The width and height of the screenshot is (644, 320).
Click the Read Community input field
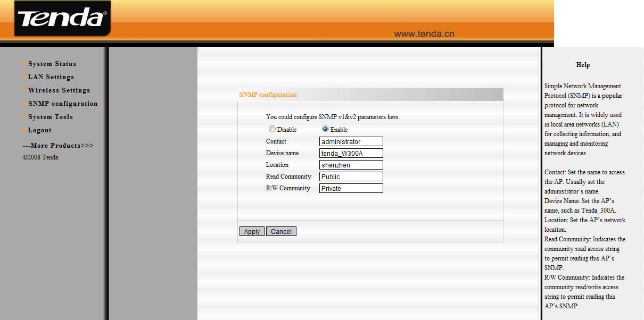(x=351, y=176)
